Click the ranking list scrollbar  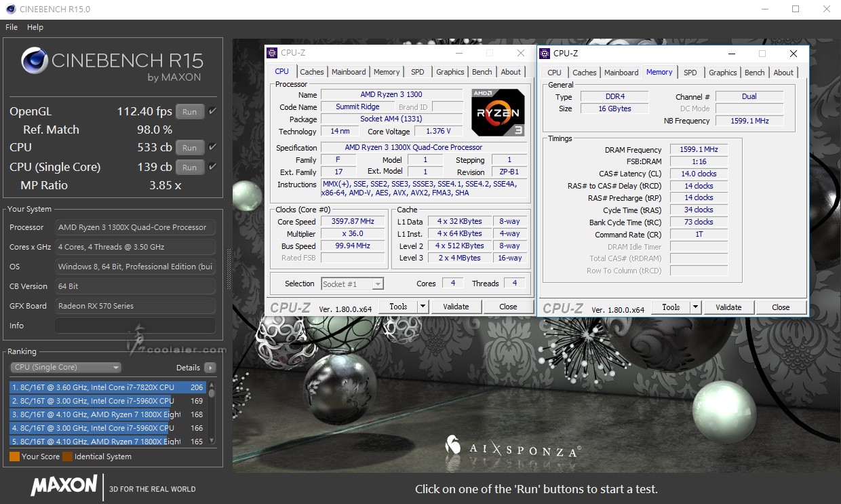coord(212,412)
